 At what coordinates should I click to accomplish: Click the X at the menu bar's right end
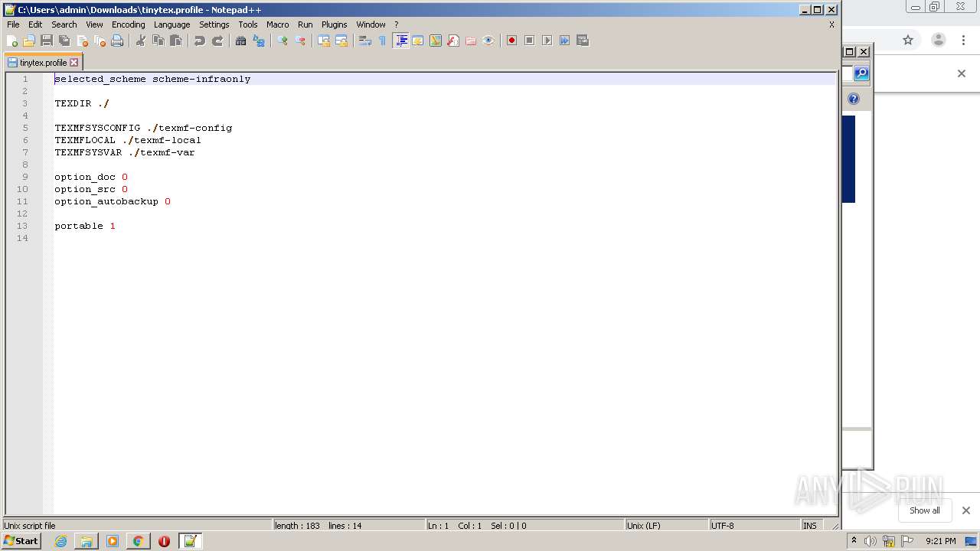tap(831, 24)
